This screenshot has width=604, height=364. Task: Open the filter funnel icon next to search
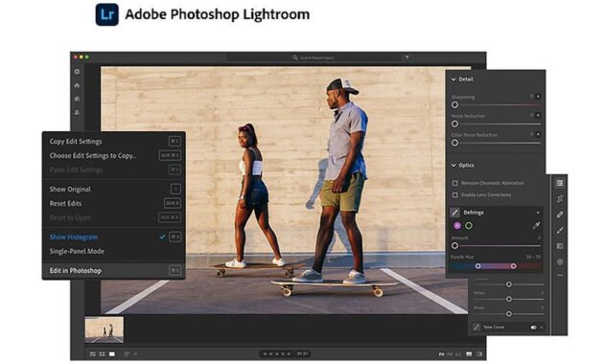407,57
